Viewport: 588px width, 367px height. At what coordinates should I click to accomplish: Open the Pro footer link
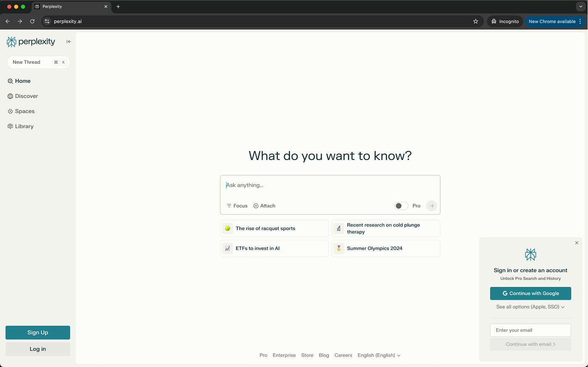263,355
